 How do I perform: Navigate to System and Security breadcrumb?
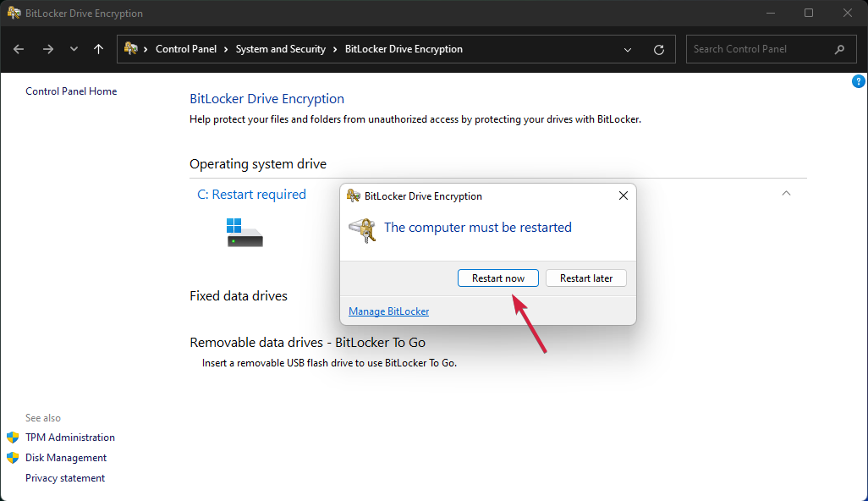pos(280,49)
